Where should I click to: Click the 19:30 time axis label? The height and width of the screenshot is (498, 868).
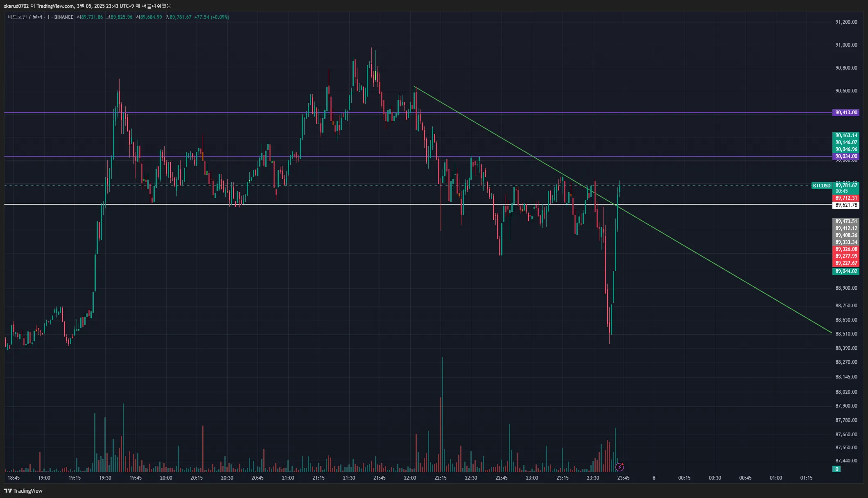pyautogui.click(x=105, y=478)
